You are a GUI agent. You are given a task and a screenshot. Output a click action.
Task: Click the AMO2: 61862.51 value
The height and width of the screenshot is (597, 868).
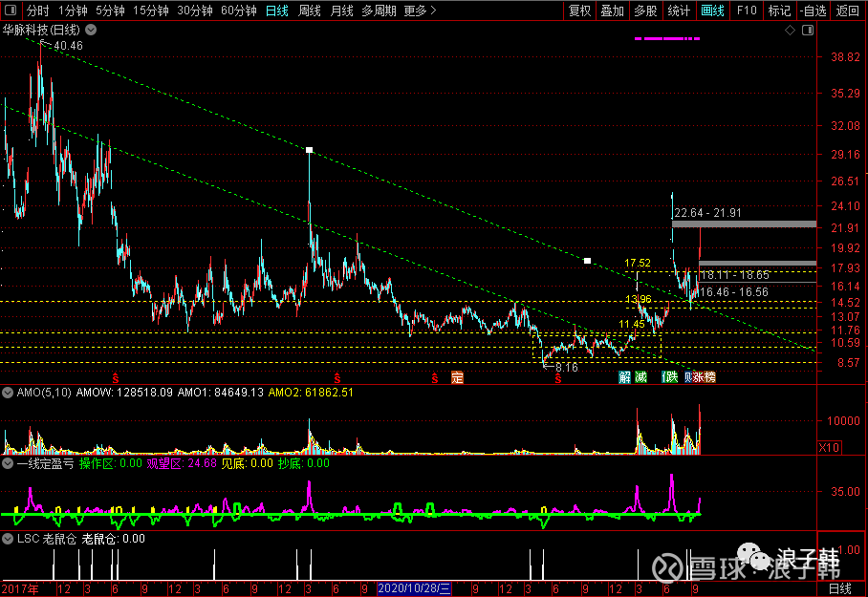click(311, 393)
